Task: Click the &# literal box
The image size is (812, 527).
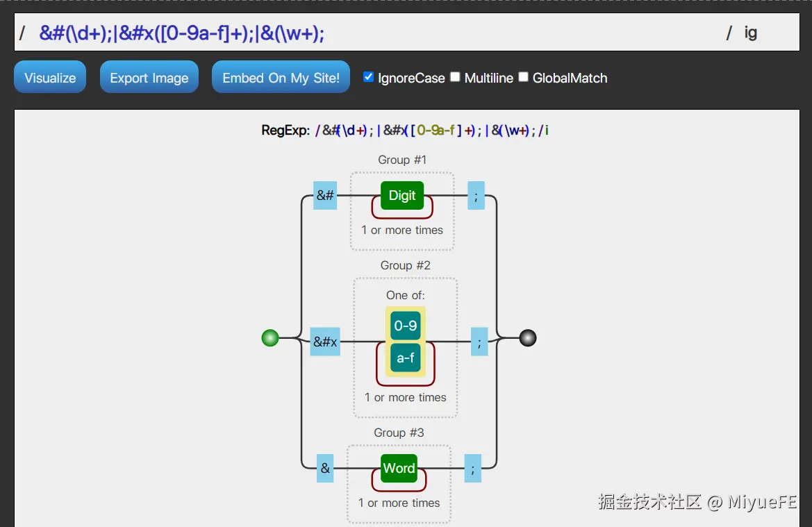Action: [325, 195]
